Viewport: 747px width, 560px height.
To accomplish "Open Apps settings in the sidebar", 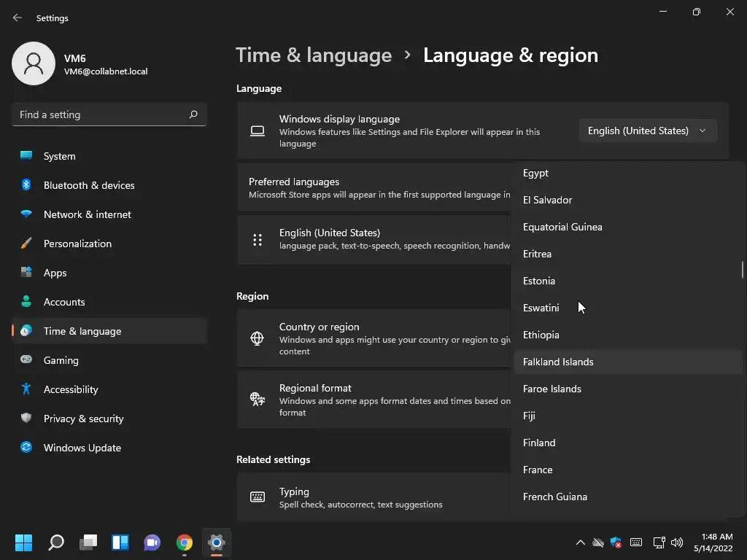I will click(x=109, y=273).
